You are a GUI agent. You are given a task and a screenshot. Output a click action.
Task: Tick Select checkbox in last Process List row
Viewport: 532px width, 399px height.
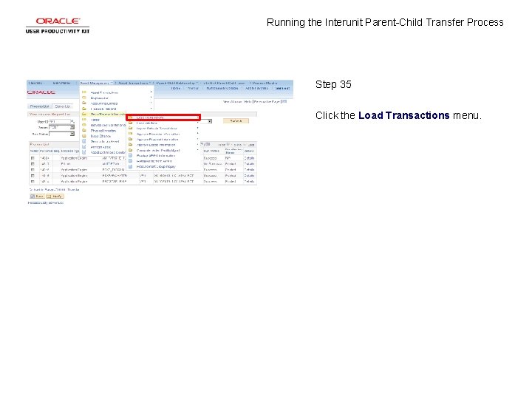coord(33,182)
